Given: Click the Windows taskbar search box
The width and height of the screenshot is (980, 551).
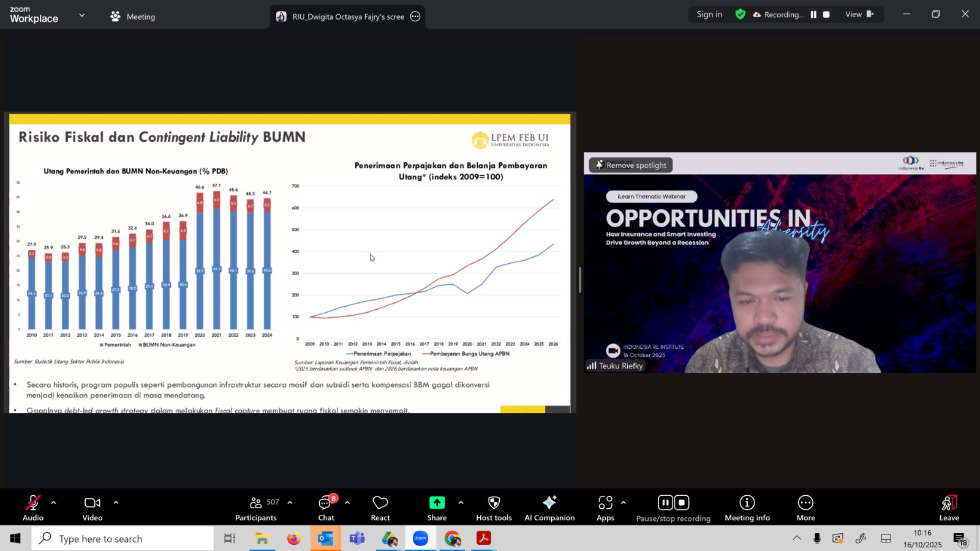Looking at the screenshot, I should click(x=123, y=539).
